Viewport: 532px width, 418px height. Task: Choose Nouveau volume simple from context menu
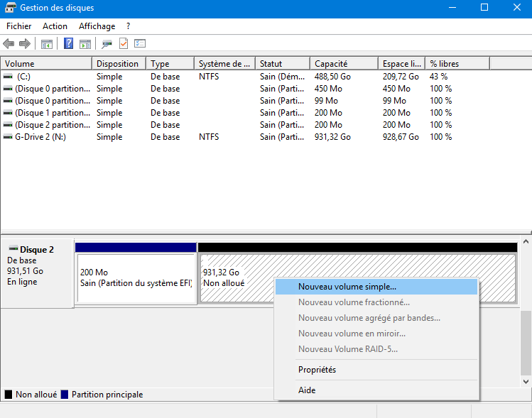point(347,287)
